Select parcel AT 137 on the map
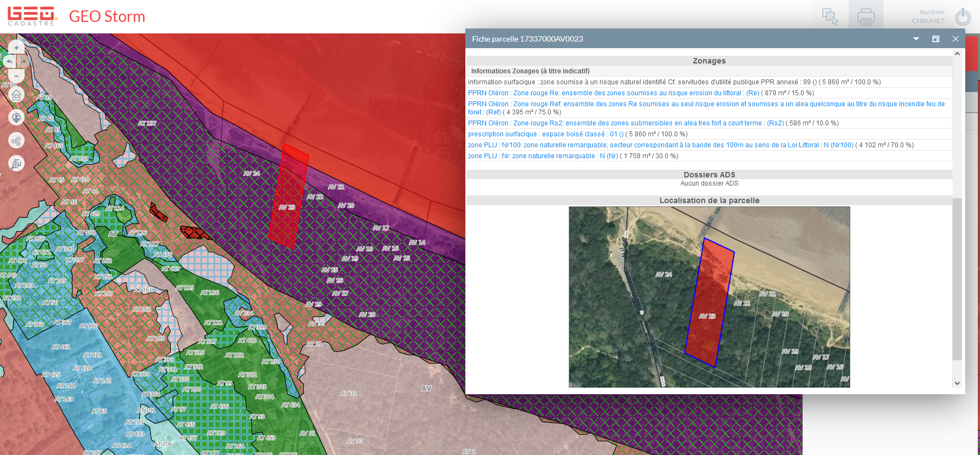Screen dimensions: 980x455 (147, 123)
